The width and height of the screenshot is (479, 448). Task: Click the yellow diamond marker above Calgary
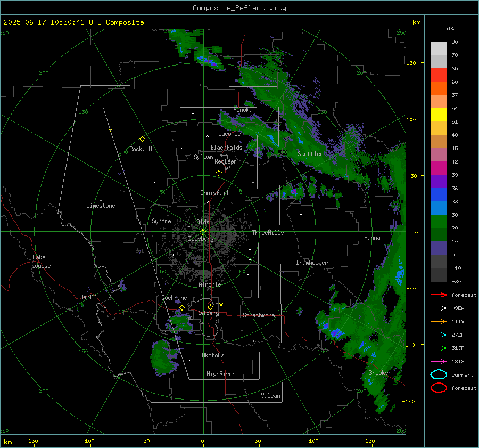210,307
